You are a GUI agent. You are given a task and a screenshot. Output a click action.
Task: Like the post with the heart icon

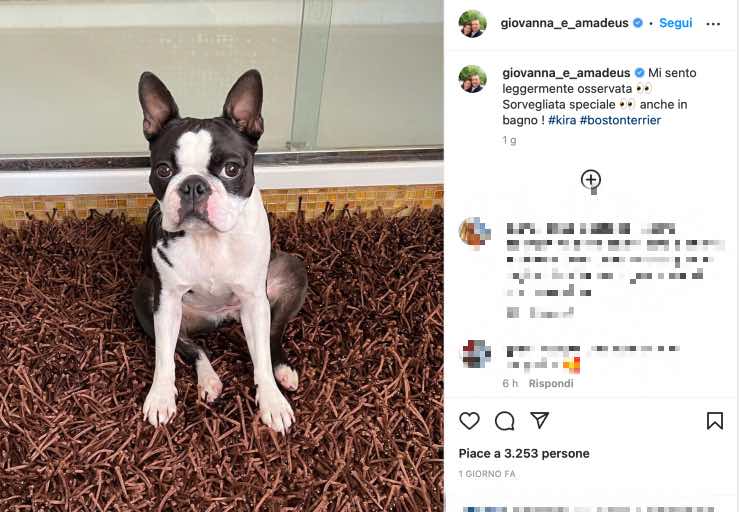click(469, 420)
